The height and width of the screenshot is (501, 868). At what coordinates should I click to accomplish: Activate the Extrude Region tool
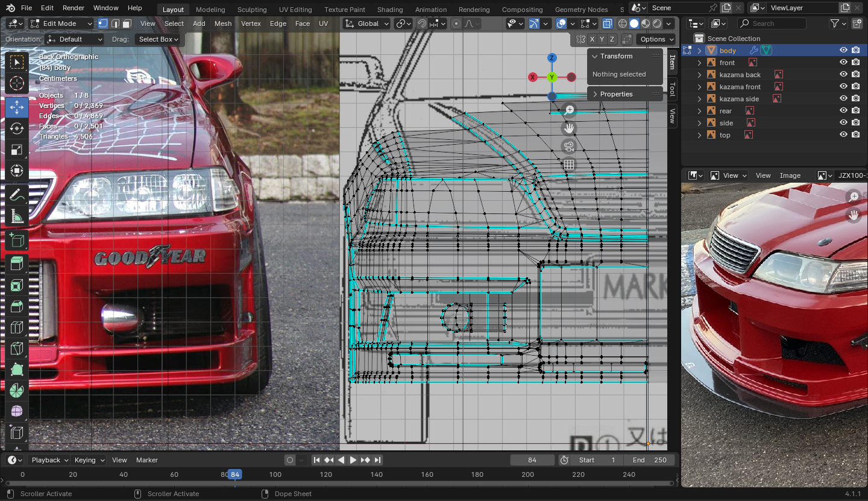(x=17, y=264)
